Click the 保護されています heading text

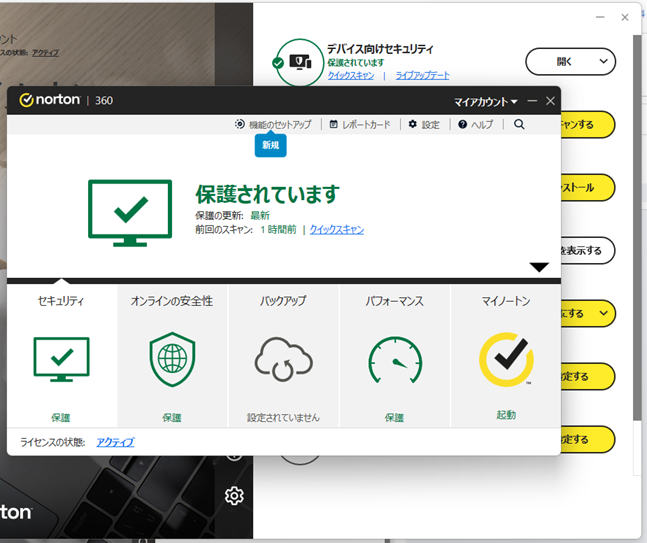tap(267, 194)
